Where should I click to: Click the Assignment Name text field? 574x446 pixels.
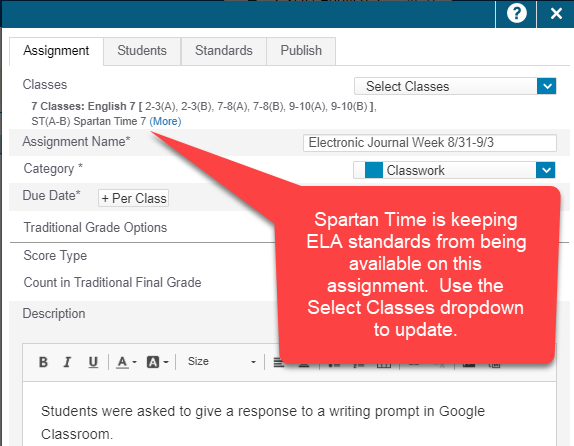pos(430,142)
